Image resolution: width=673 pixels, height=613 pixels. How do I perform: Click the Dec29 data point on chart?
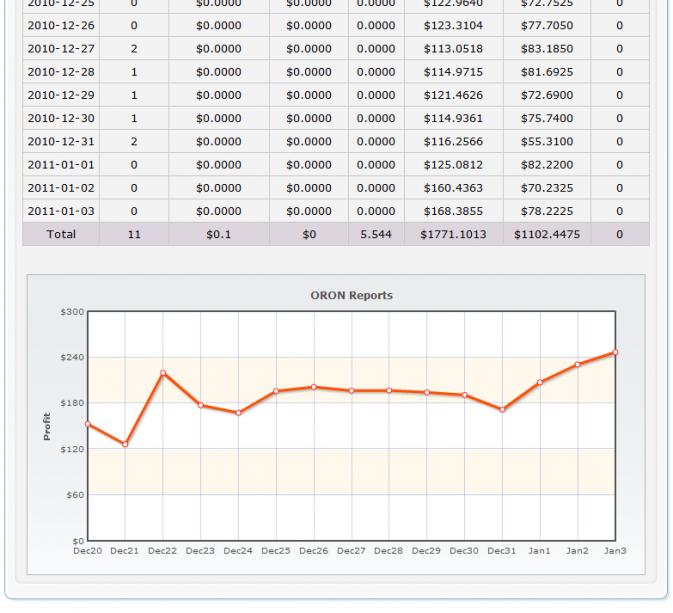click(x=427, y=392)
